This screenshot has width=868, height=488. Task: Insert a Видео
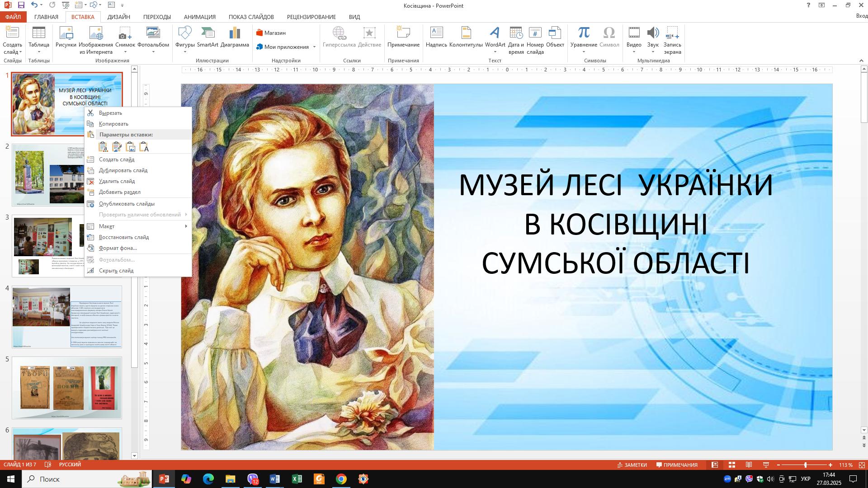[x=634, y=40]
